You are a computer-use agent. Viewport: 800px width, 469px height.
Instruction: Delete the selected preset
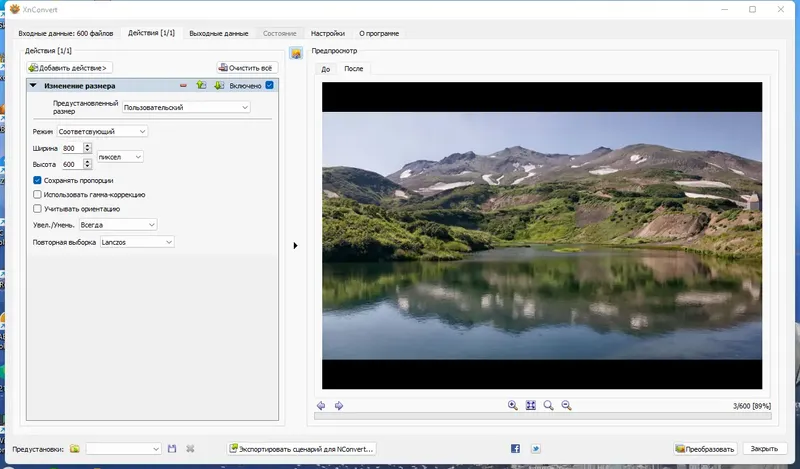coord(190,449)
